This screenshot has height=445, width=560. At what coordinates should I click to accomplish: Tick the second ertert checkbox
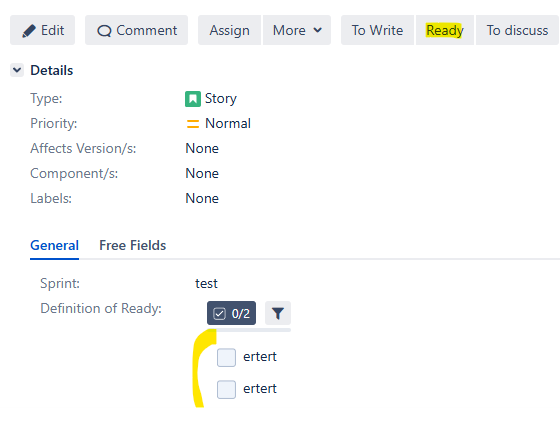pos(226,389)
